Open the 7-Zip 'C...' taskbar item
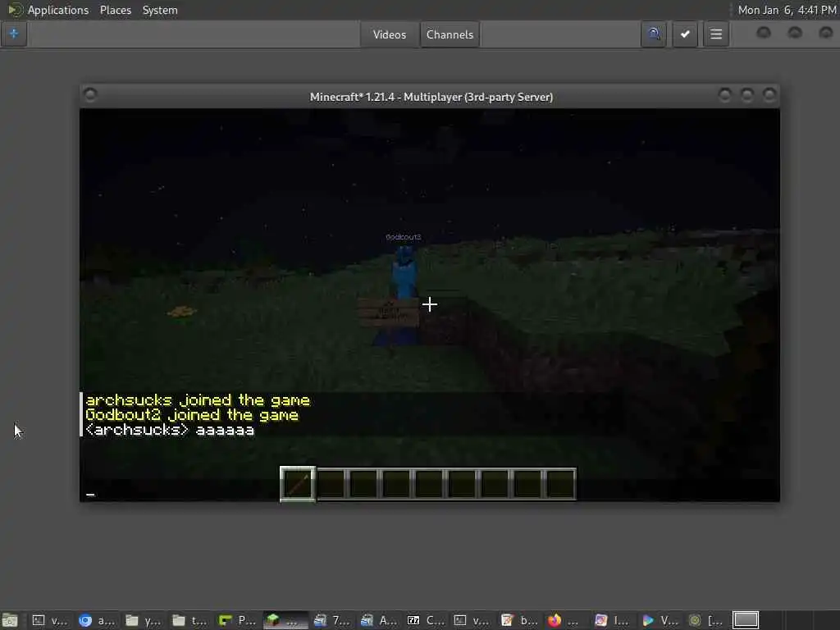840x630 pixels. 426,620
